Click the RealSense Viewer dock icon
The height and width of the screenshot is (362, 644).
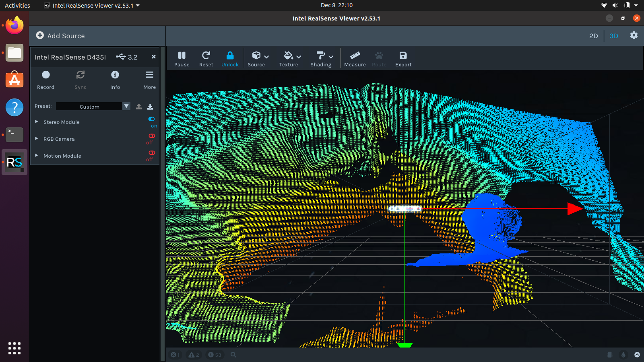pyautogui.click(x=14, y=162)
